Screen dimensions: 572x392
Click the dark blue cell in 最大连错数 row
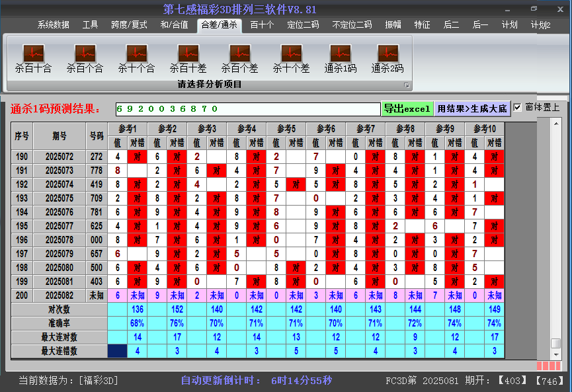(x=118, y=351)
